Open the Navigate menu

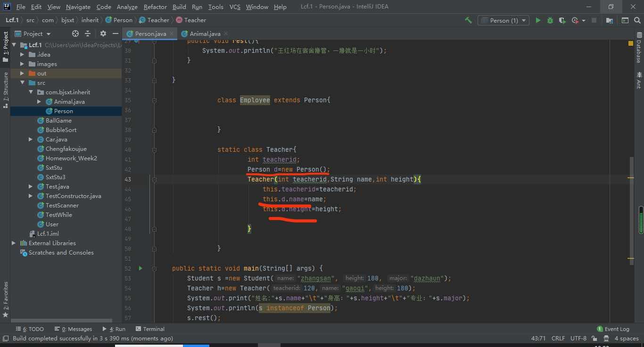[x=78, y=7]
